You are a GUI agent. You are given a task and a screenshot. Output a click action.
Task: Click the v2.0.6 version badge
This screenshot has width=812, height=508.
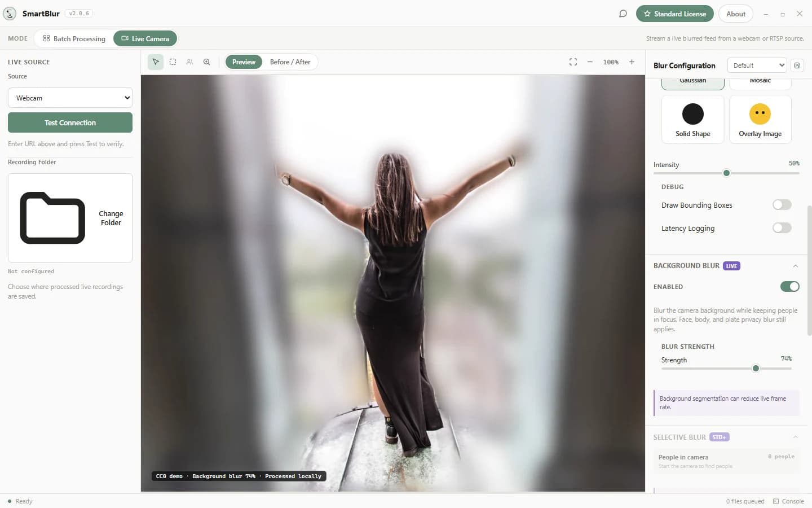(79, 14)
